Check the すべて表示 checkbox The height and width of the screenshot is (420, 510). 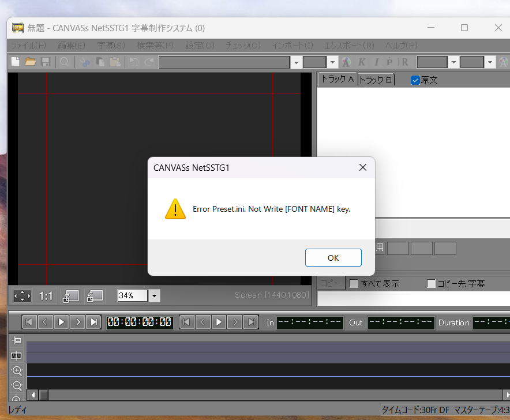tap(354, 284)
